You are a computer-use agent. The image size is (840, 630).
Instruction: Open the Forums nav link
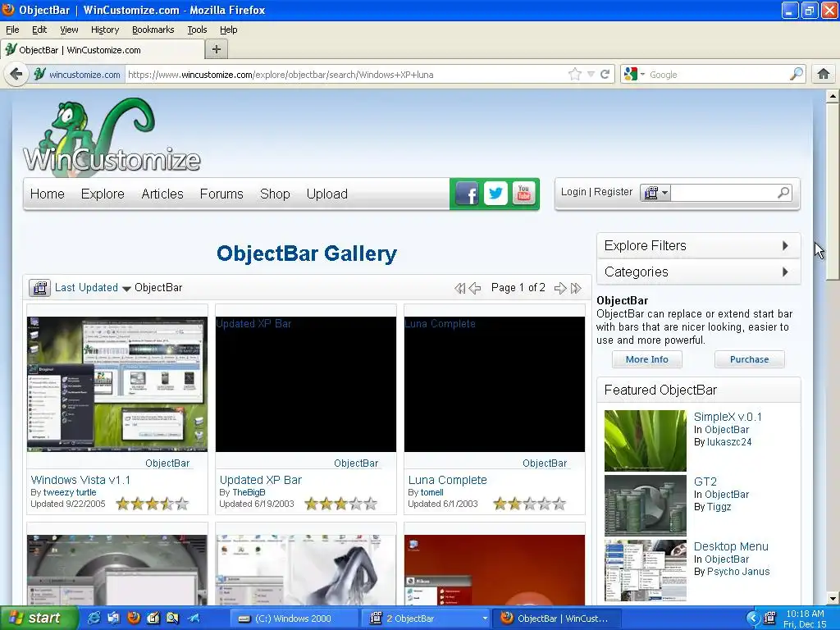(221, 194)
